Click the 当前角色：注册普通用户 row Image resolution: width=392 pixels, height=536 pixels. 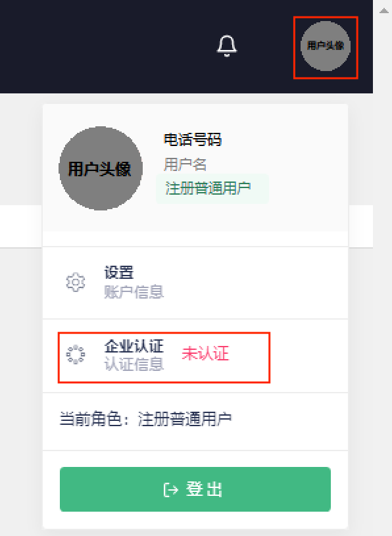195,421
